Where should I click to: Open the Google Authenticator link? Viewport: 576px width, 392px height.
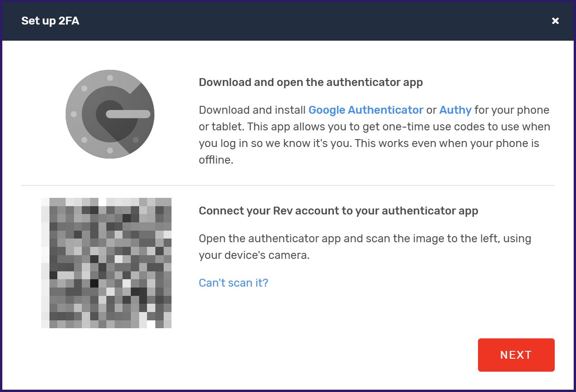pyautogui.click(x=366, y=110)
